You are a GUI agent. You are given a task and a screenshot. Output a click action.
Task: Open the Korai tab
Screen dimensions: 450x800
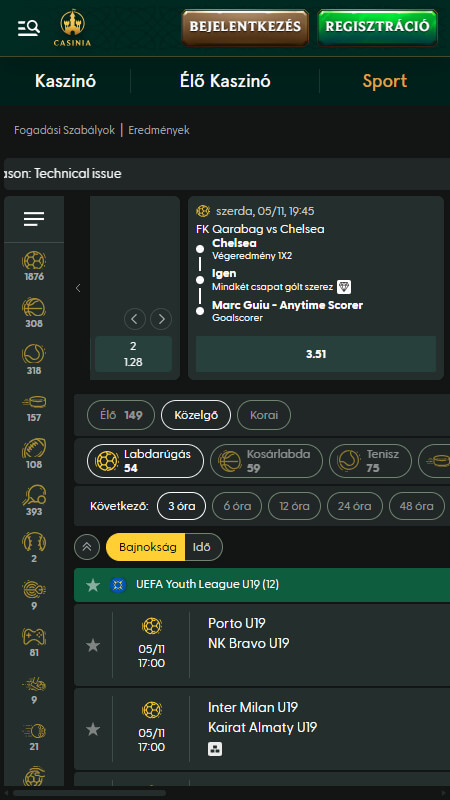tap(264, 415)
